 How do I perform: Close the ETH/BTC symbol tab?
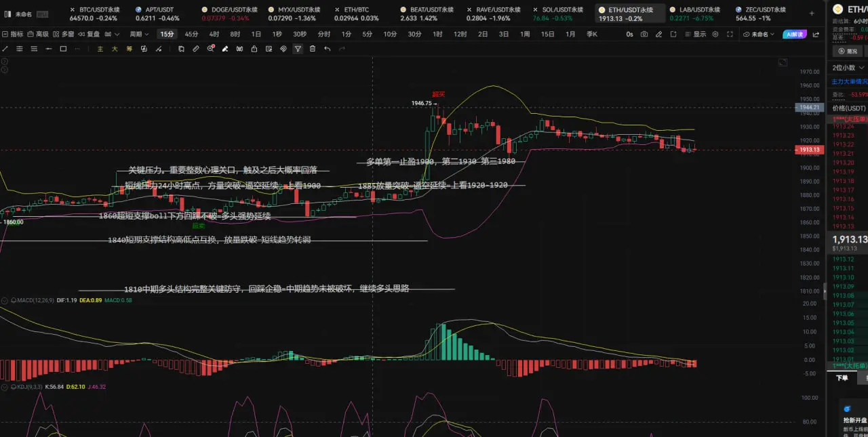[x=337, y=9]
